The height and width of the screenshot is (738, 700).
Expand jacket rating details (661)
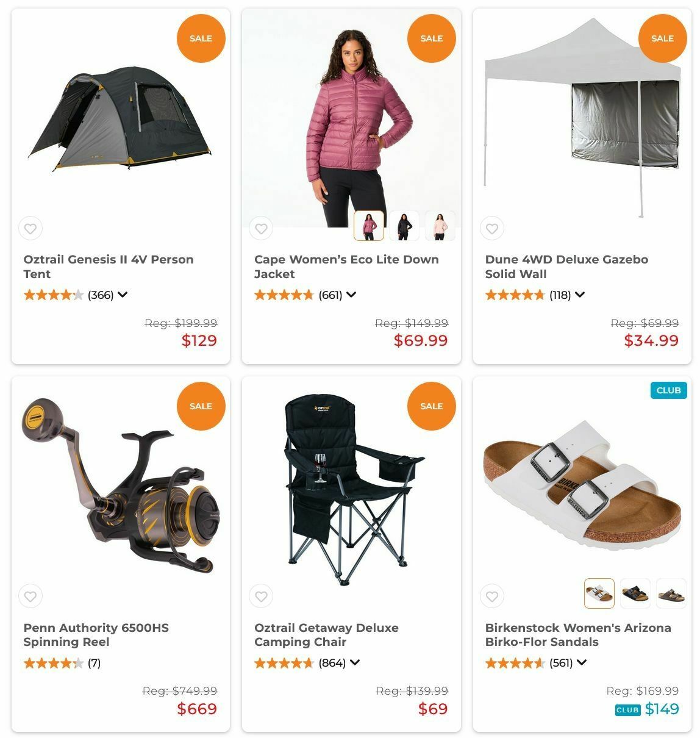(351, 295)
